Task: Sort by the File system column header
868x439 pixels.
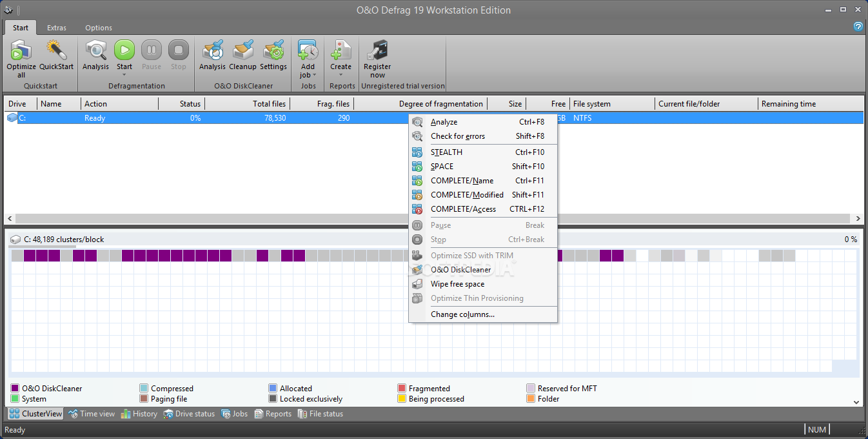Action: pyautogui.click(x=612, y=104)
